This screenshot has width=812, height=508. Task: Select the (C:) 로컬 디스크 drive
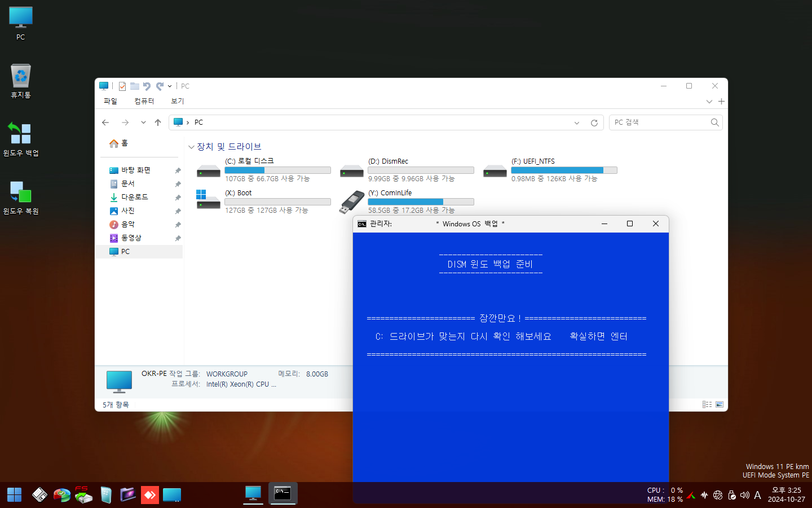[x=263, y=170]
